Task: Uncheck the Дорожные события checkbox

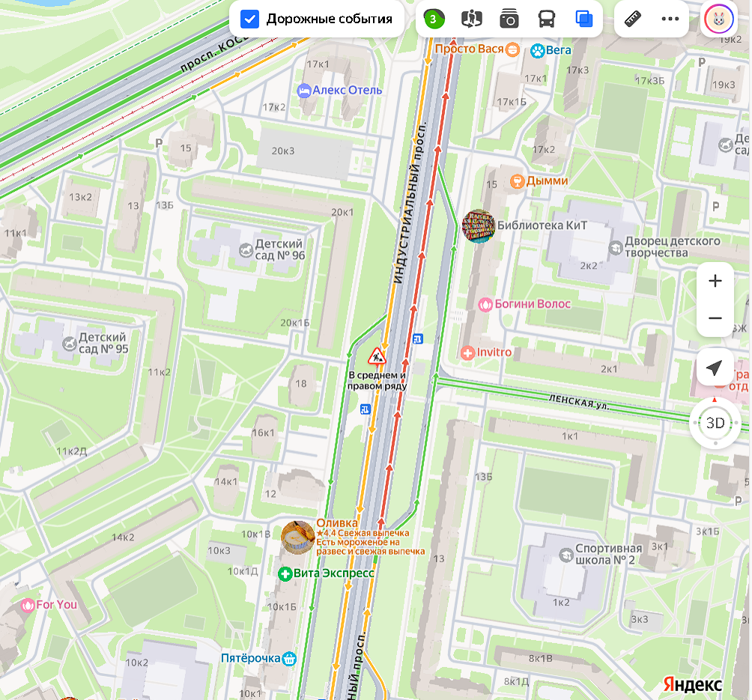Action: [249, 19]
